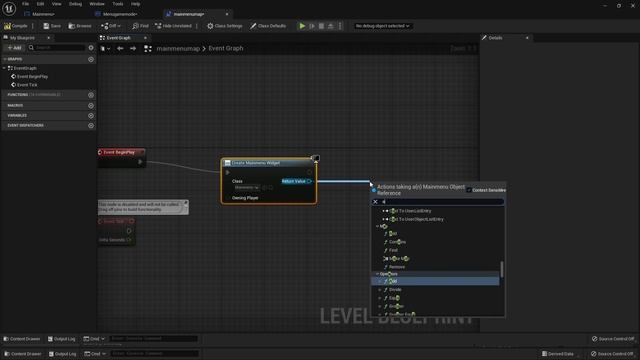Close the mainmenumap editor tab
The height and width of the screenshot is (360, 640).
[x=227, y=14]
